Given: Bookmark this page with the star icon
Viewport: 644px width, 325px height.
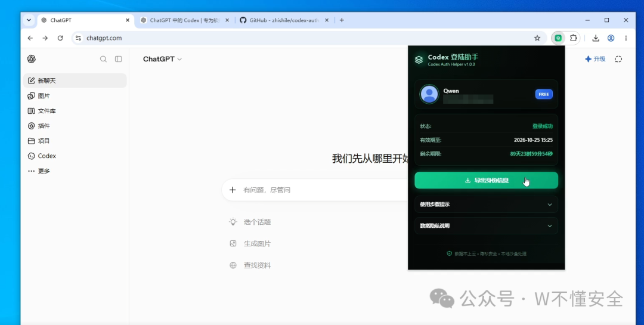Looking at the screenshot, I should 537,38.
